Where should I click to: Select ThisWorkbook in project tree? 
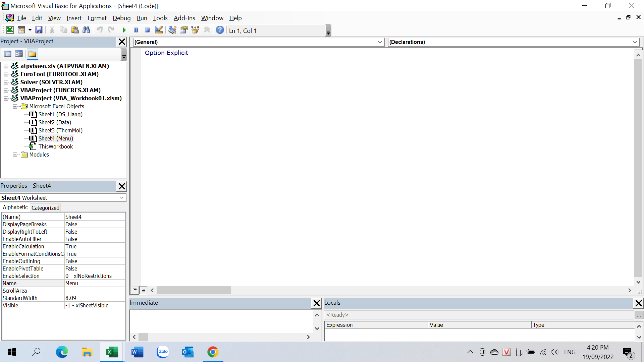point(55,146)
